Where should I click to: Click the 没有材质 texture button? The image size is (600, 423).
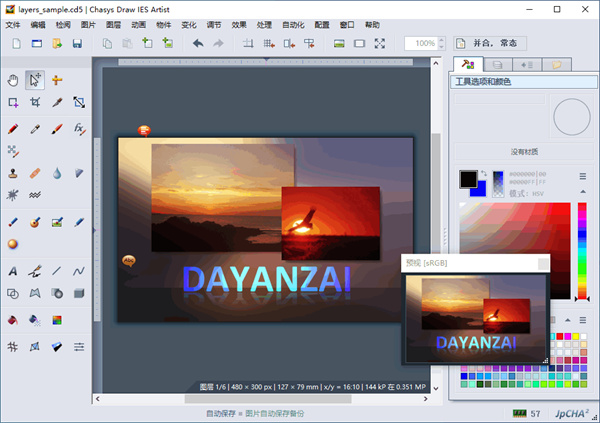point(524,152)
